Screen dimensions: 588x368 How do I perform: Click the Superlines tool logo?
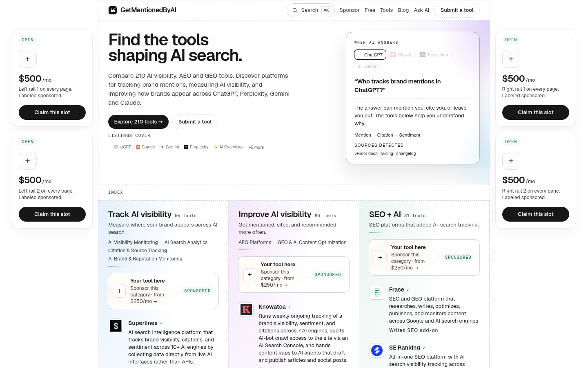(116, 326)
